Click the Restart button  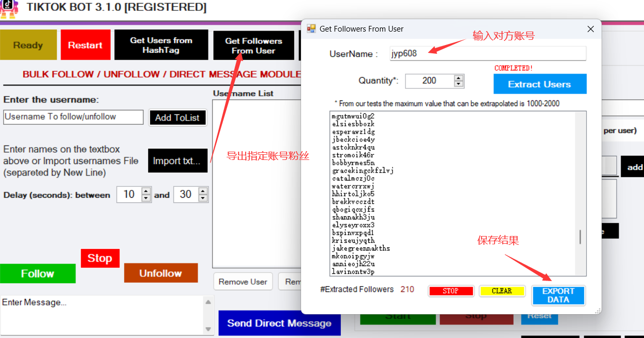[85, 45]
